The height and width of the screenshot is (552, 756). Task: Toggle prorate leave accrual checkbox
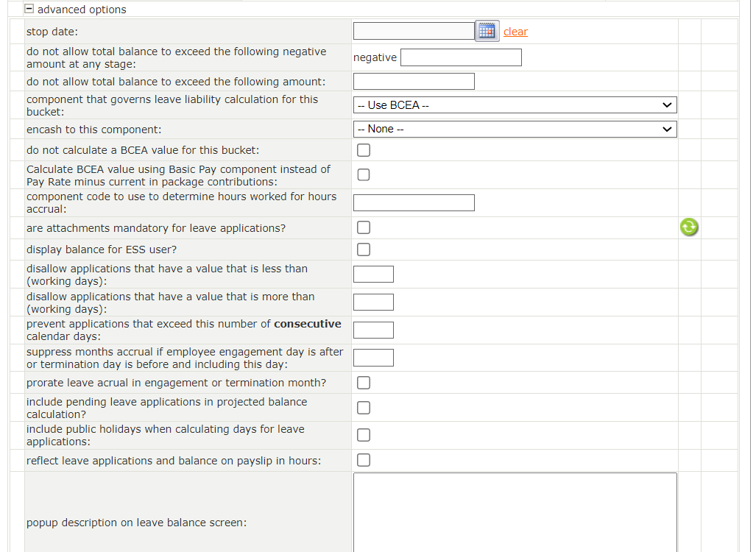pyautogui.click(x=364, y=383)
